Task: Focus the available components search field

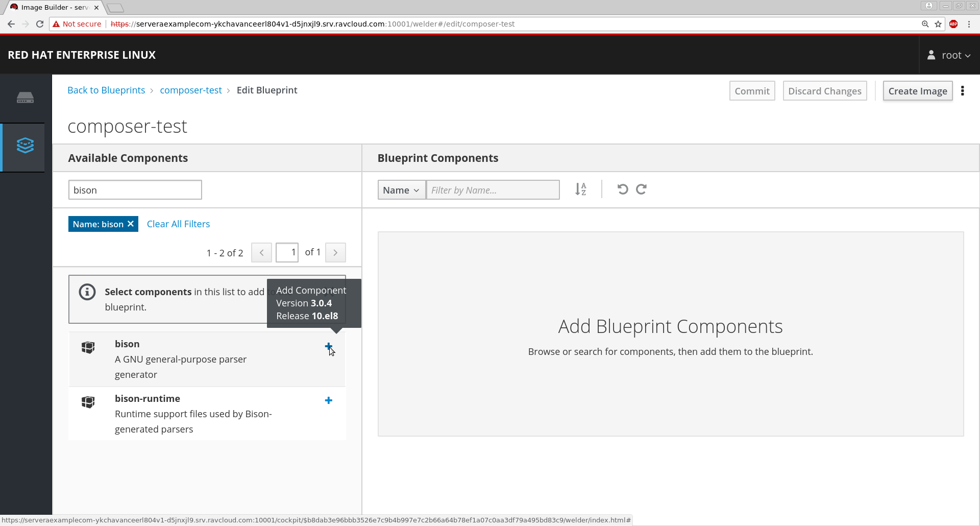Action: (135, 190)
